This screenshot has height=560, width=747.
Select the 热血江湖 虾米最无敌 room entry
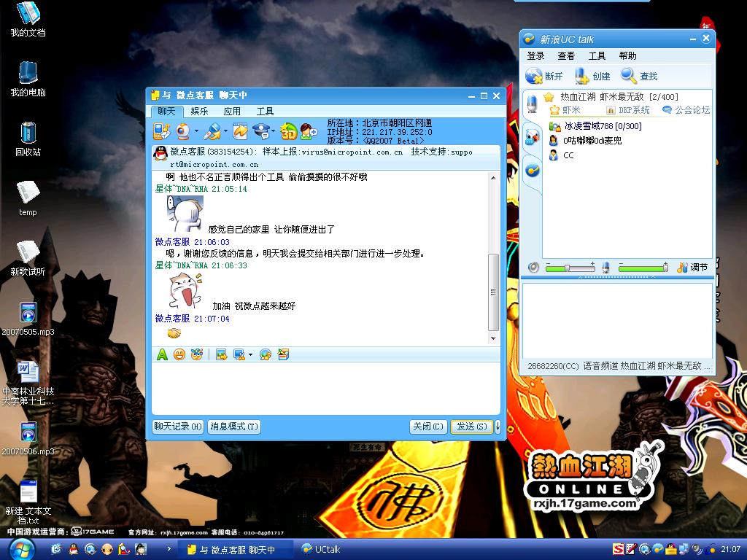point(611,97)
